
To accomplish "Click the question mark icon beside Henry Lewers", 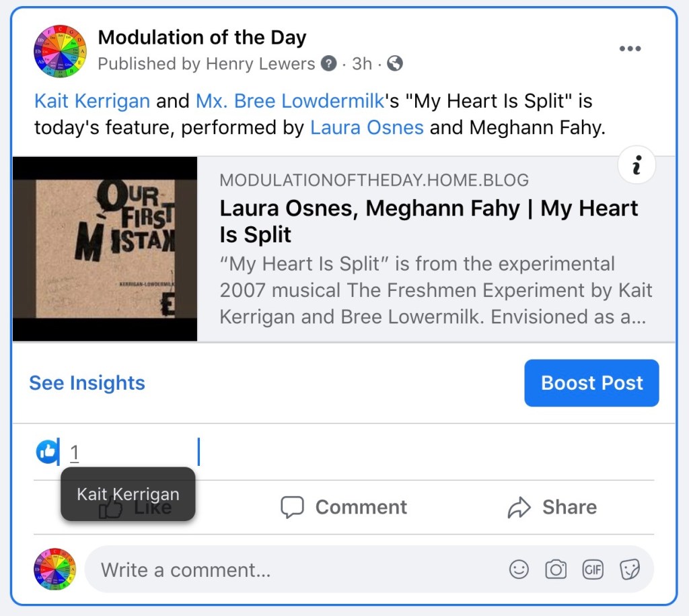I will point(328,64).
